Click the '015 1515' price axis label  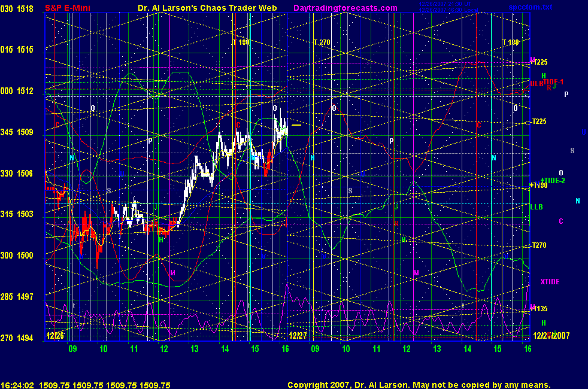(17, 50)
